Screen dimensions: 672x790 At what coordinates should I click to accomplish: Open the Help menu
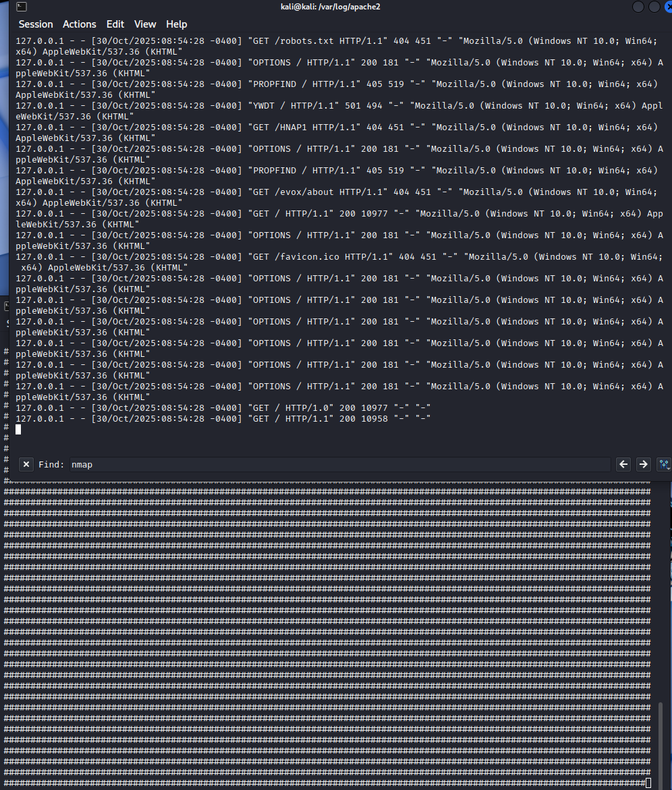[176, 24]
